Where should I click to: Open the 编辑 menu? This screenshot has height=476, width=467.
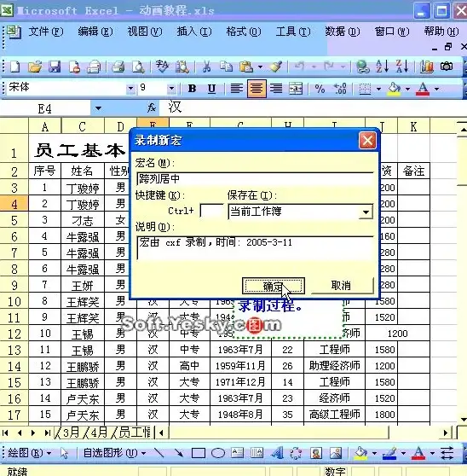(x=95, y=32)
